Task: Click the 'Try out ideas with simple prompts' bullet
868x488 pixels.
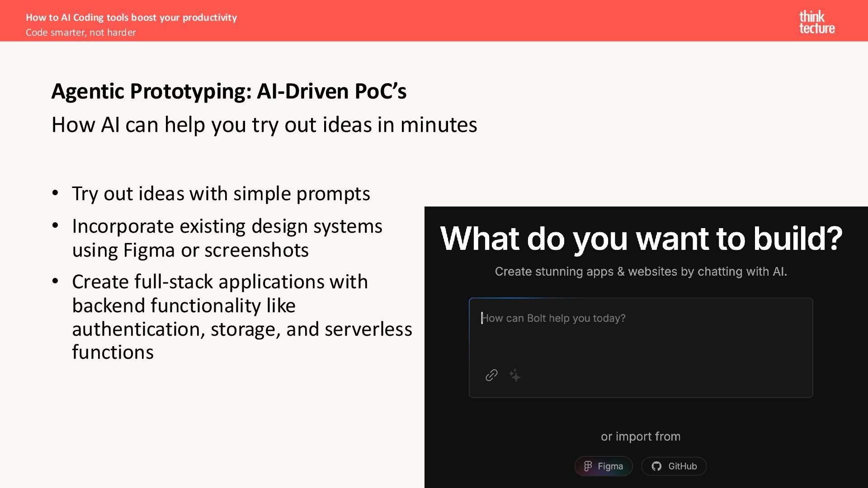Action: click(x=221, y=194)
